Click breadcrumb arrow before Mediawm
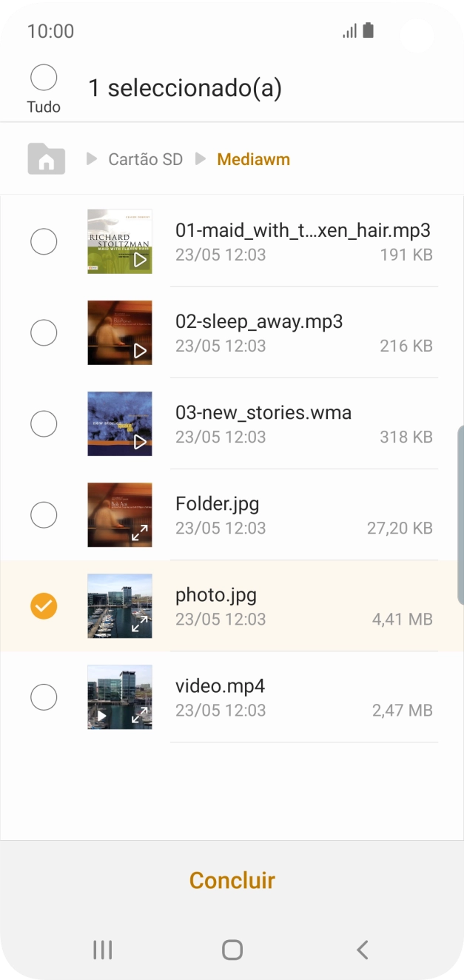Viewport: 464px width, 980px height. pyautogui.click(x=200, y=159)
